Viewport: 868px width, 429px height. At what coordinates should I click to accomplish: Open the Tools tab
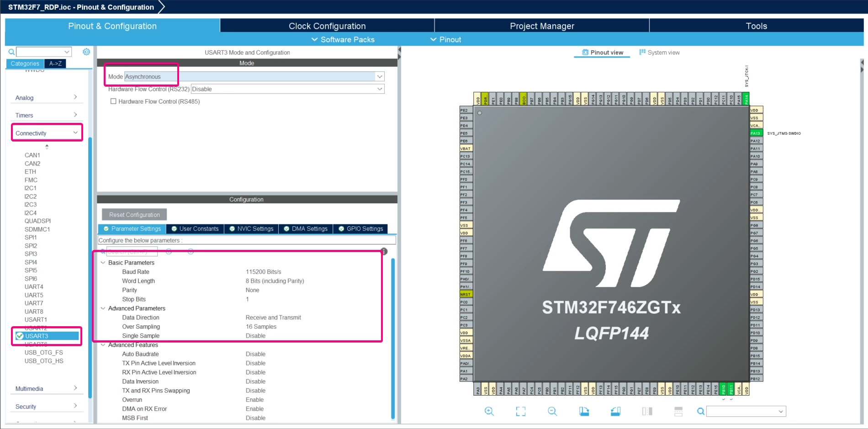click(x=757, y=26)
